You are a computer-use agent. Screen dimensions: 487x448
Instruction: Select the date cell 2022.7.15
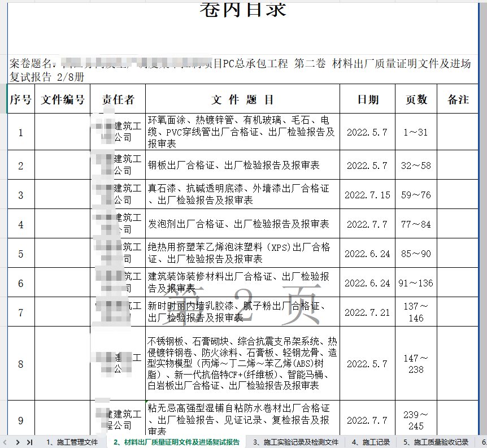368,195
